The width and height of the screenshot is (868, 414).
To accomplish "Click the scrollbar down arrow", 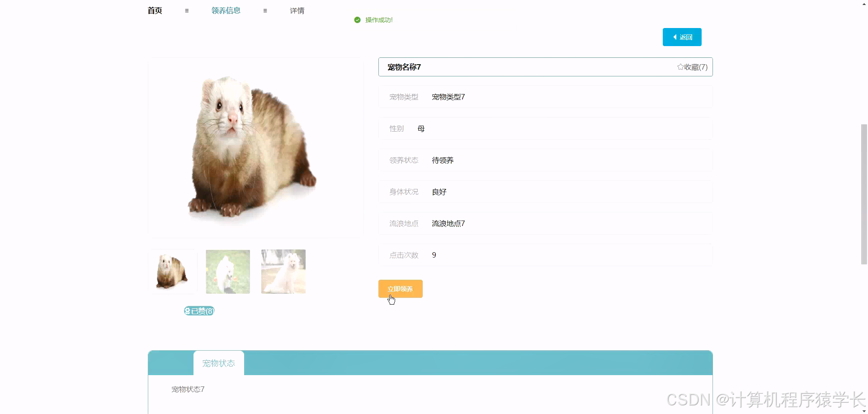I will pyautogui.click(x=864, y=411).
